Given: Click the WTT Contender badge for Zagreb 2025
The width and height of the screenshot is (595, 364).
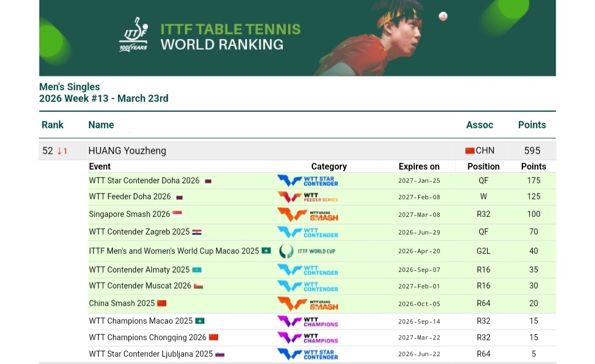Looking at the screenshot, I should [x=308, y=232].
